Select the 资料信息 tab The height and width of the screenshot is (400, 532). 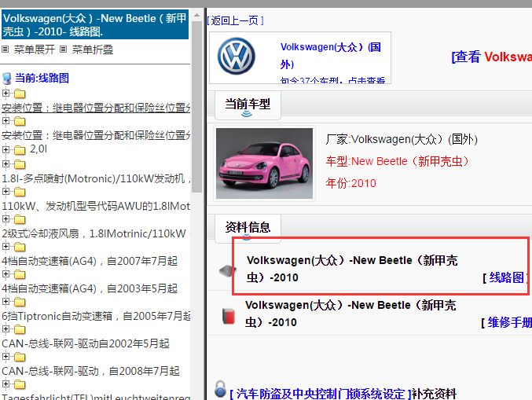(x=248, y=227)
